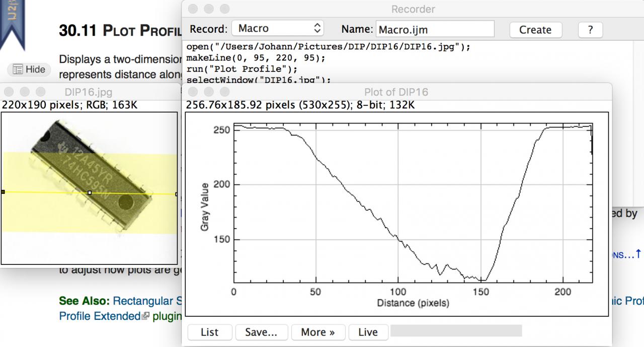Click the 30.11 Plot Profile heading
The width and height of the screenshot is (644, 347).
tap(120, 31)
